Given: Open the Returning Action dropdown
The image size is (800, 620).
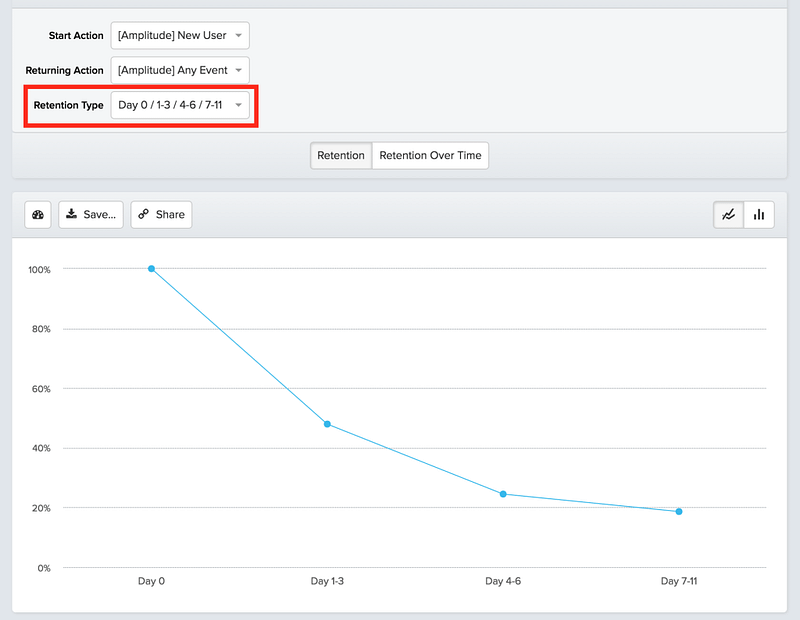Looking at the screenshot, I should click(x=180, y=71).
